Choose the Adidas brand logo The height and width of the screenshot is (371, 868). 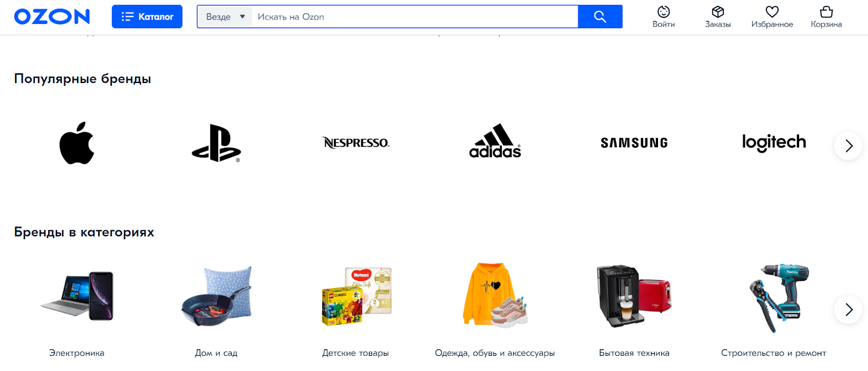[x=495, y=141]
